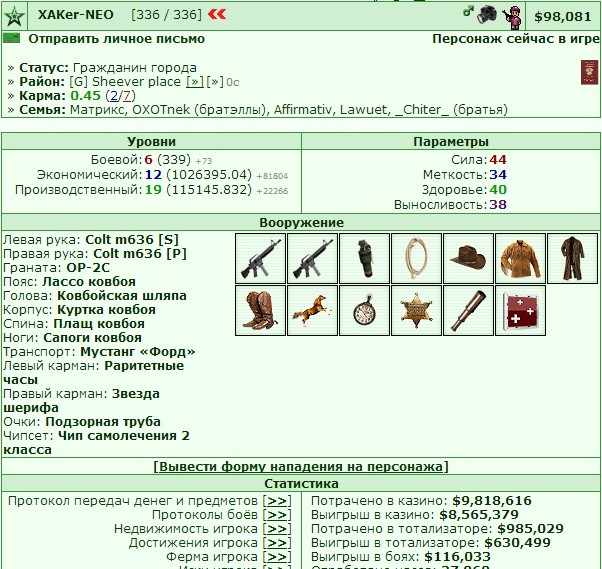602x569 pixels.
Task: Click the health value [336 / 336]
Action: point(166,15)
